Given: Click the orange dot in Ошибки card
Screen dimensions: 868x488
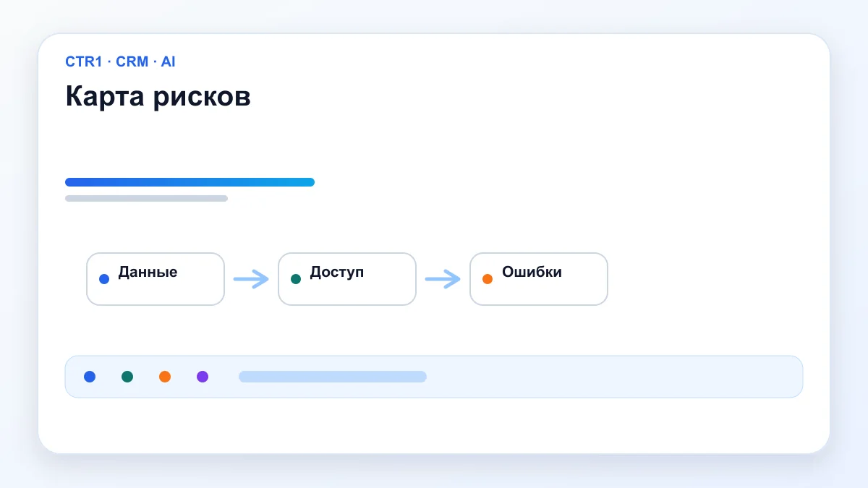Looking at the screenshot, I should pyautogui.click(x=488, y=279).
